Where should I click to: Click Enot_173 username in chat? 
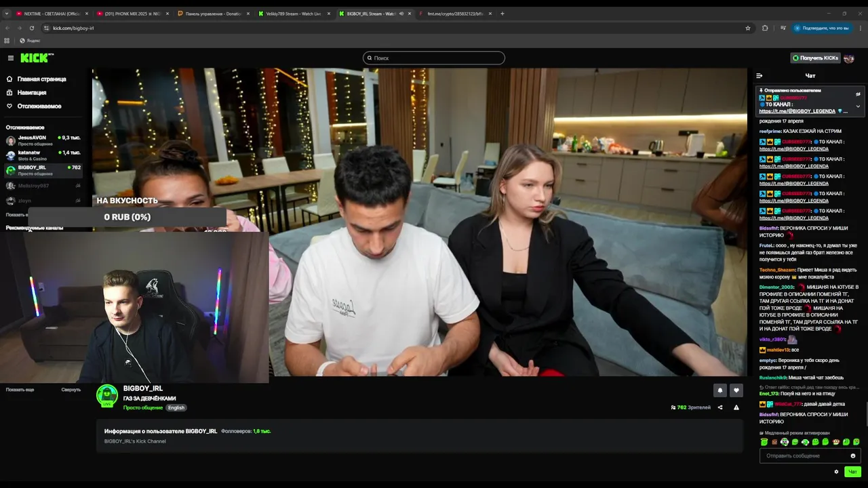point(769,394)
